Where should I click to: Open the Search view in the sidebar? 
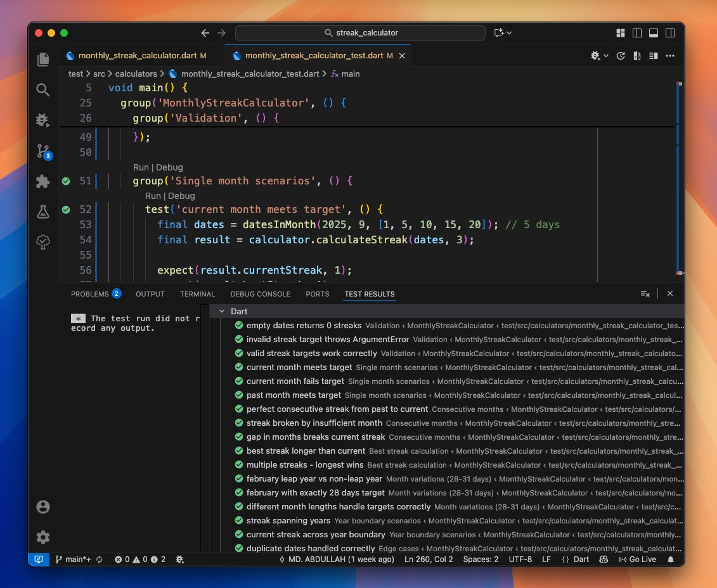(42, 90)
